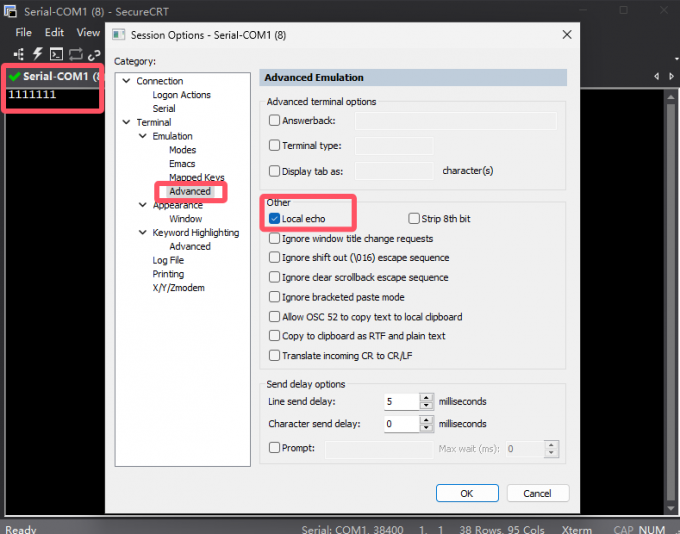Click the Xterm status bar entry

pyautogui.click(x=576, y=530)
